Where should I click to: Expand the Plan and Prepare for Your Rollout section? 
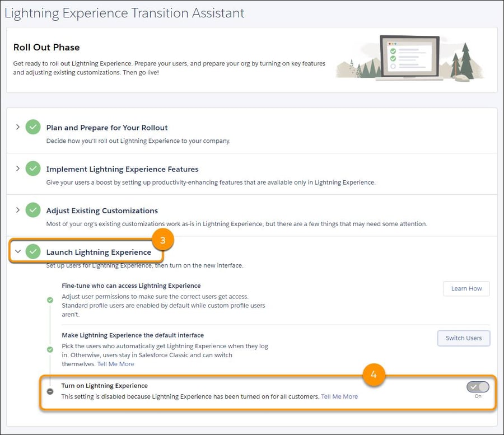(x=17, y=127)
